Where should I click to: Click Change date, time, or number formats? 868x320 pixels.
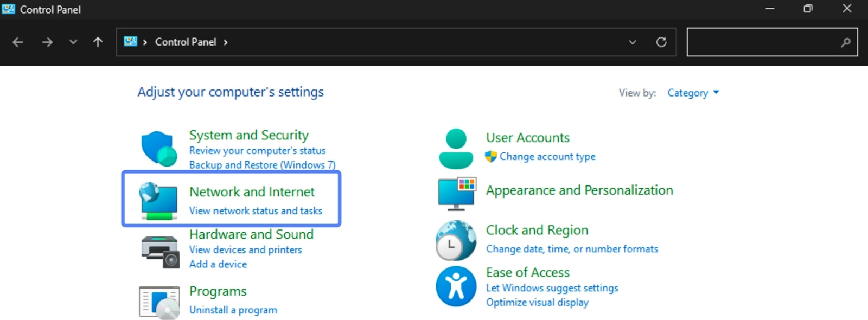(572, 249)
